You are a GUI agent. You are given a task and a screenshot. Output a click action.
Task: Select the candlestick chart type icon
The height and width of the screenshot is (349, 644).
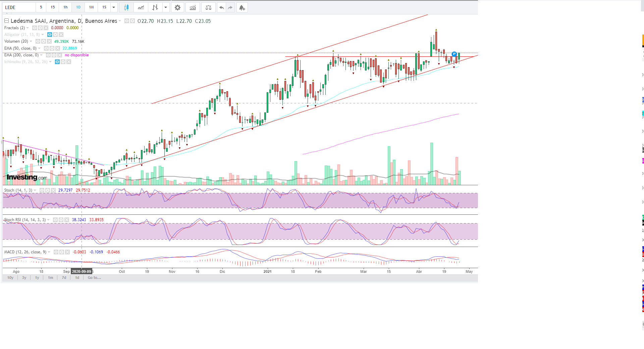pyautogui.click(x=126, y=7)
